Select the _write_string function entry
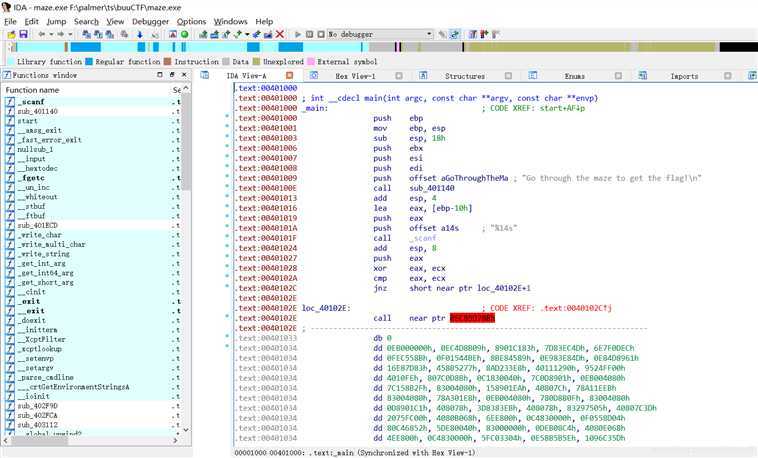This screenshot has width=758, height=458. tap(92, 254)
